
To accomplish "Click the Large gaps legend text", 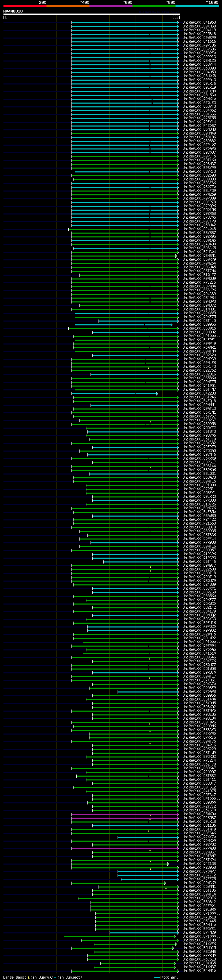I will coord(15,977).
